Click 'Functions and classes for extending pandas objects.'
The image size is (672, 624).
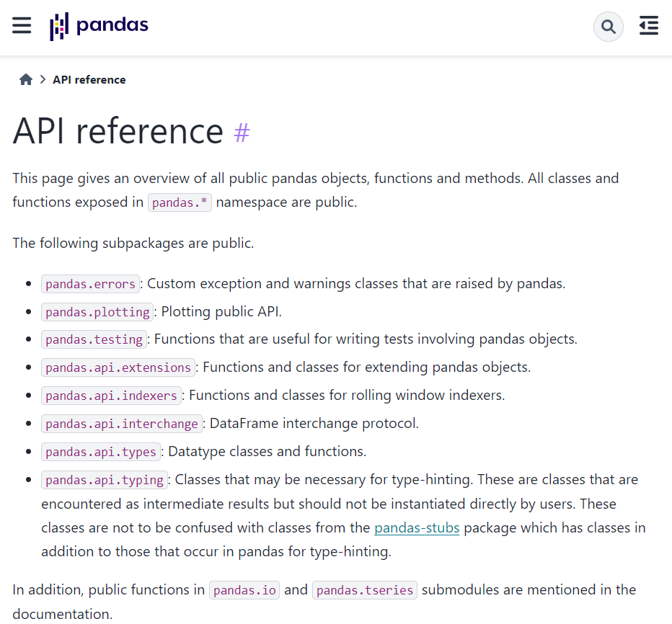coord(366,367)
